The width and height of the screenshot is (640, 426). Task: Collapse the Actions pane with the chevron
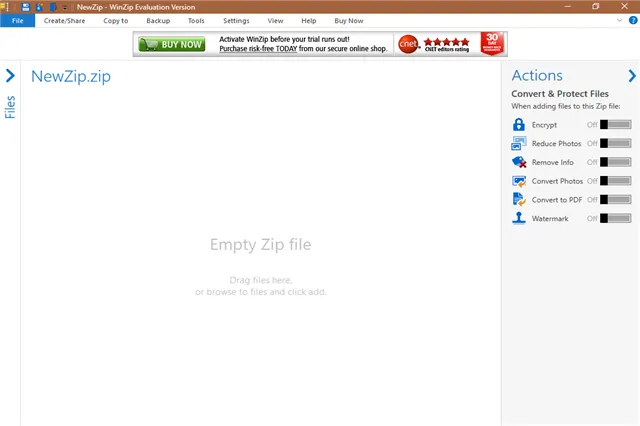point(632,75)
